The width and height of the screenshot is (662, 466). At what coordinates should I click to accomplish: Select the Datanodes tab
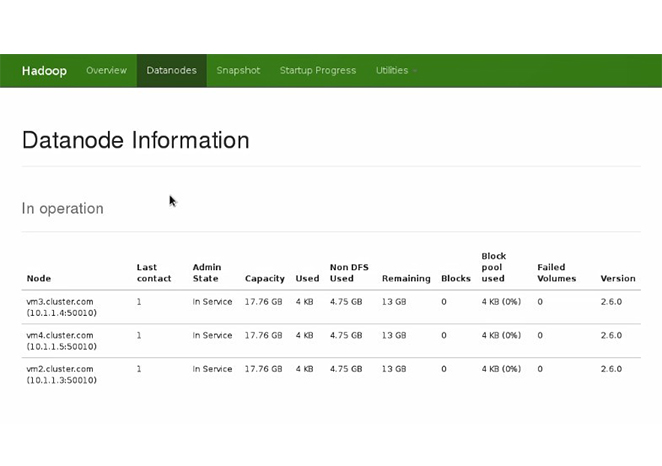coord(171,71)
